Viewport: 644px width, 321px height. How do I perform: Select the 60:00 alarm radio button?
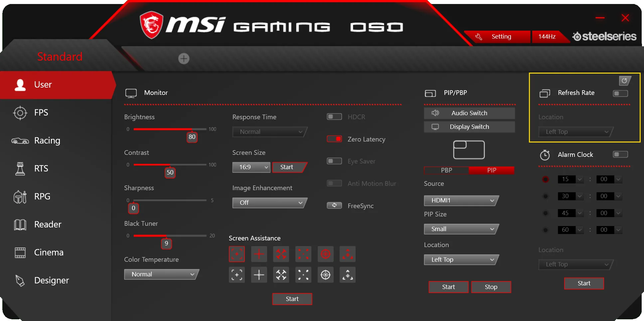(x=546, y=230)
